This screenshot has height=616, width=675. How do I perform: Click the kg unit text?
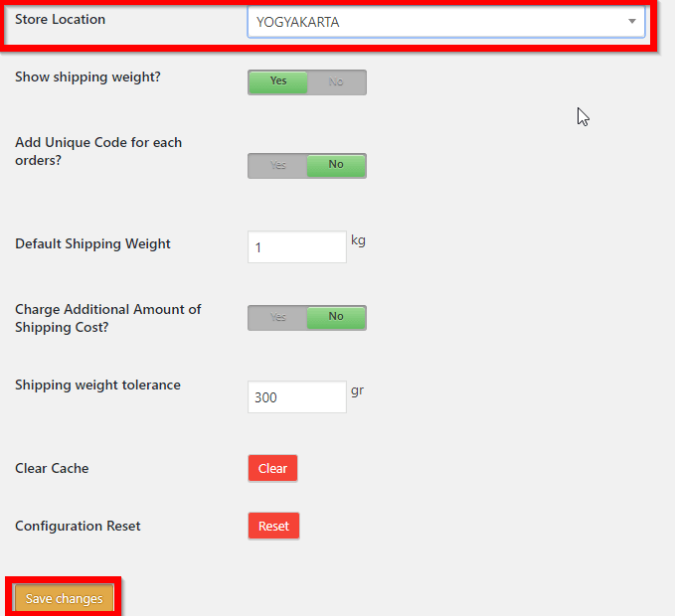click(358, 240)
